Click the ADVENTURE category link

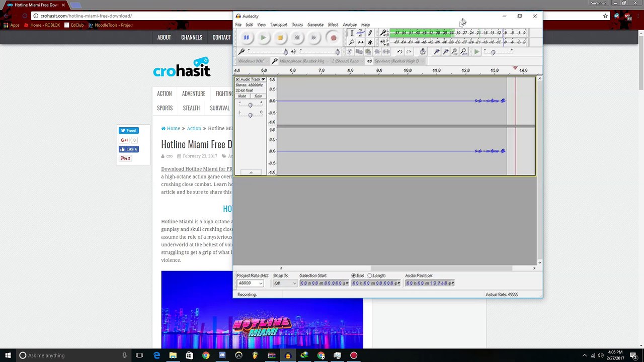point(194,94)
